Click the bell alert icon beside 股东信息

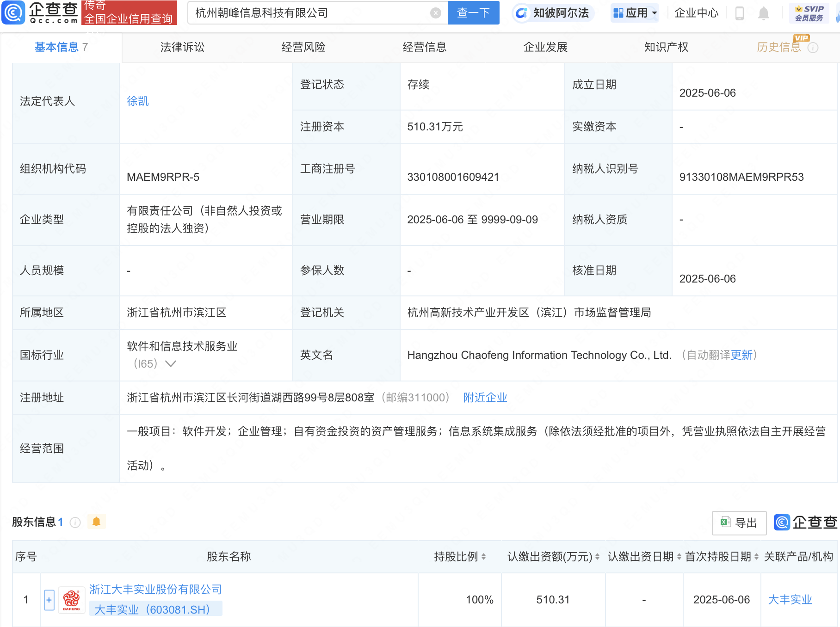pos(96,522)
